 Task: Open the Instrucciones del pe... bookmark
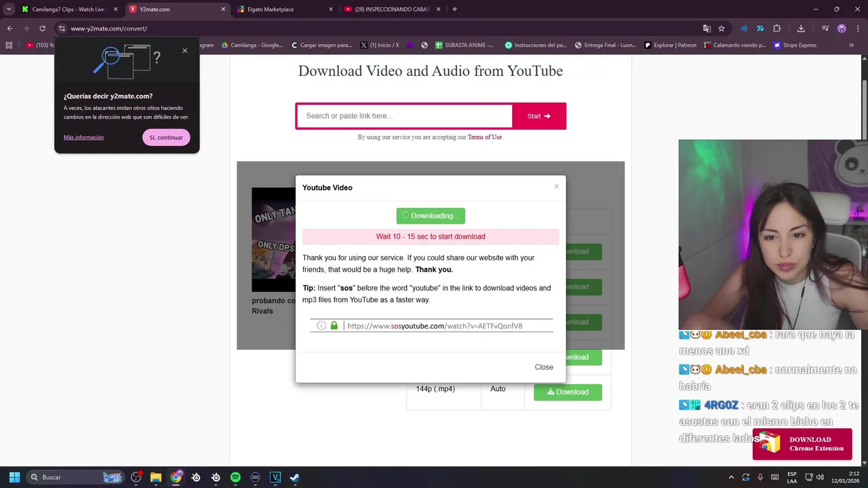click(536, 45)
